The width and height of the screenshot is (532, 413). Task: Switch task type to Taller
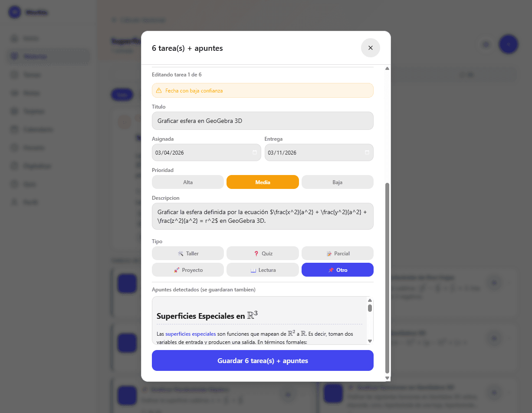187,253
